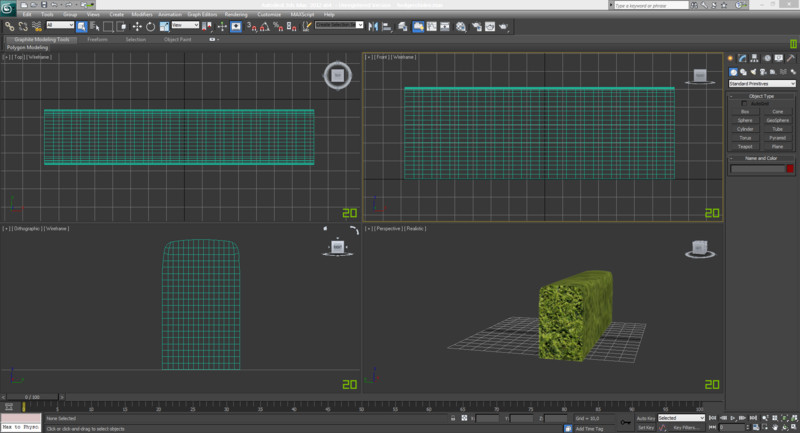The width and height of the screenshot is (800, 433).
Task: Select the Move transform tool
Action: pyautogui.click(x=137, y=26)
